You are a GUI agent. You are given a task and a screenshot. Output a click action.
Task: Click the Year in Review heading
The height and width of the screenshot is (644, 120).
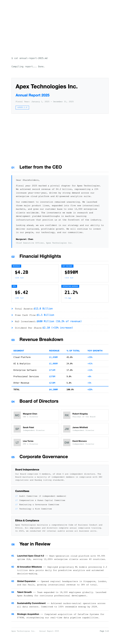(x=35, y=544)
